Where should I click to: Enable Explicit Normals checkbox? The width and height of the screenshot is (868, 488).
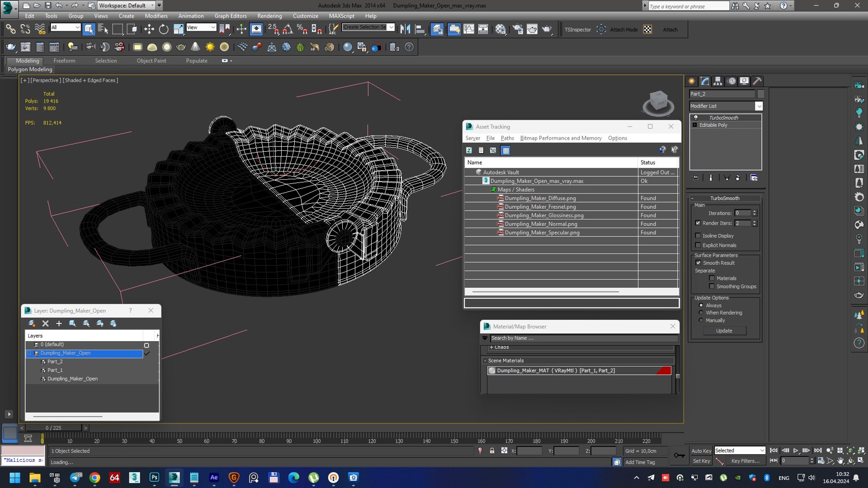click(698, 245)
